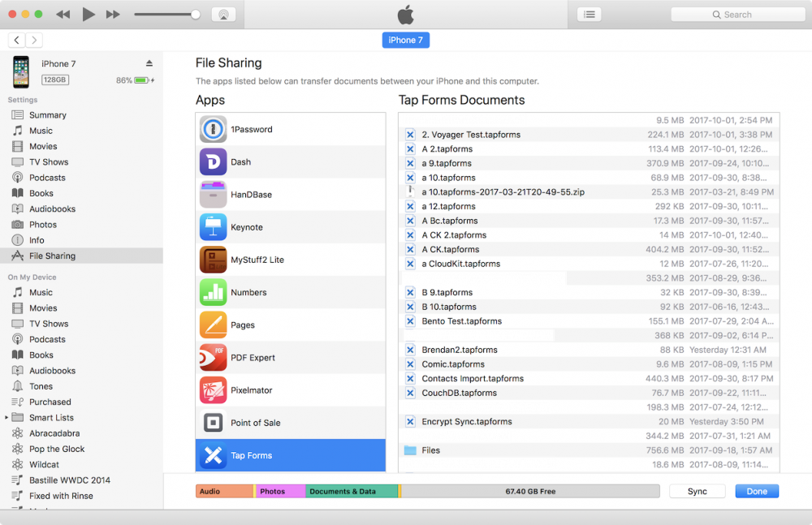
Task: Click Audiobooks icon under On My Device
Action: point(18,371)
